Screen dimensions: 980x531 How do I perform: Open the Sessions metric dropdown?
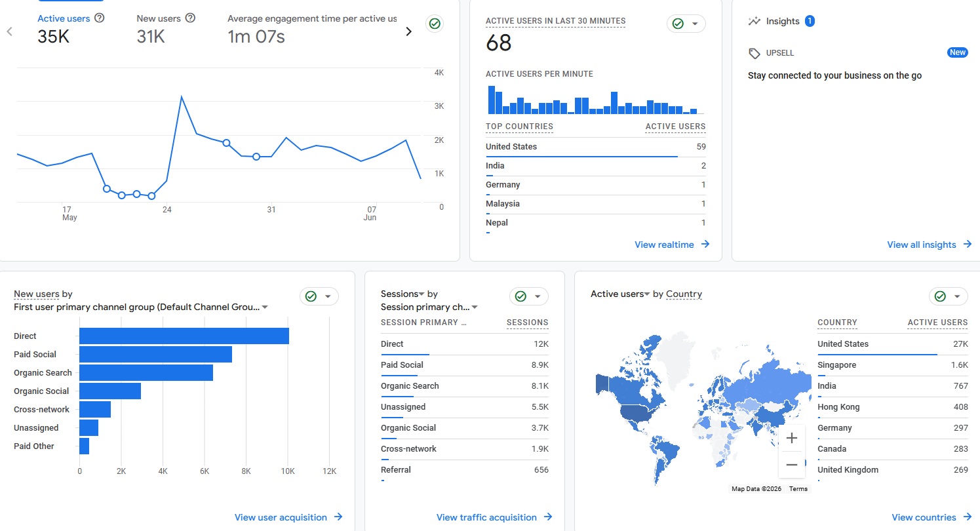(402, 294)
